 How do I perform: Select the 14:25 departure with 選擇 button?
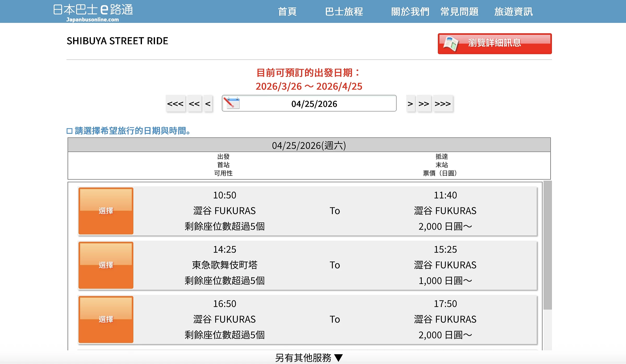click(x=106, y=265)
